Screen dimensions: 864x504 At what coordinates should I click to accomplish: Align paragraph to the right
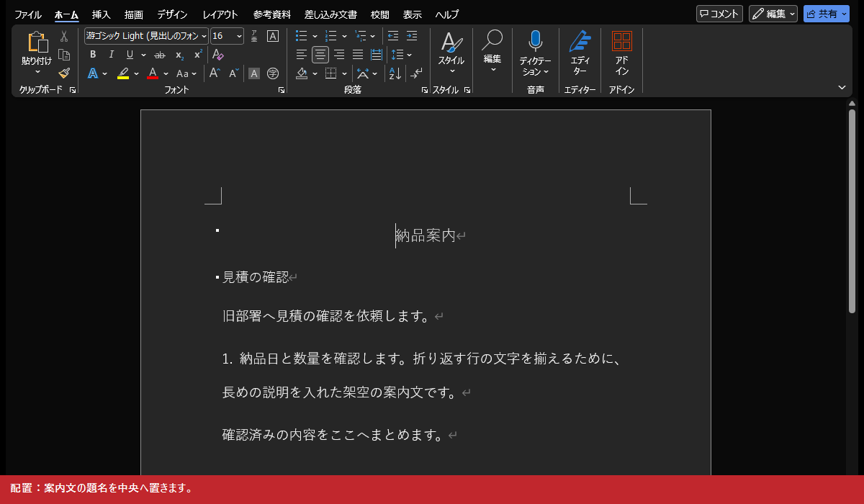click(339, 55)
